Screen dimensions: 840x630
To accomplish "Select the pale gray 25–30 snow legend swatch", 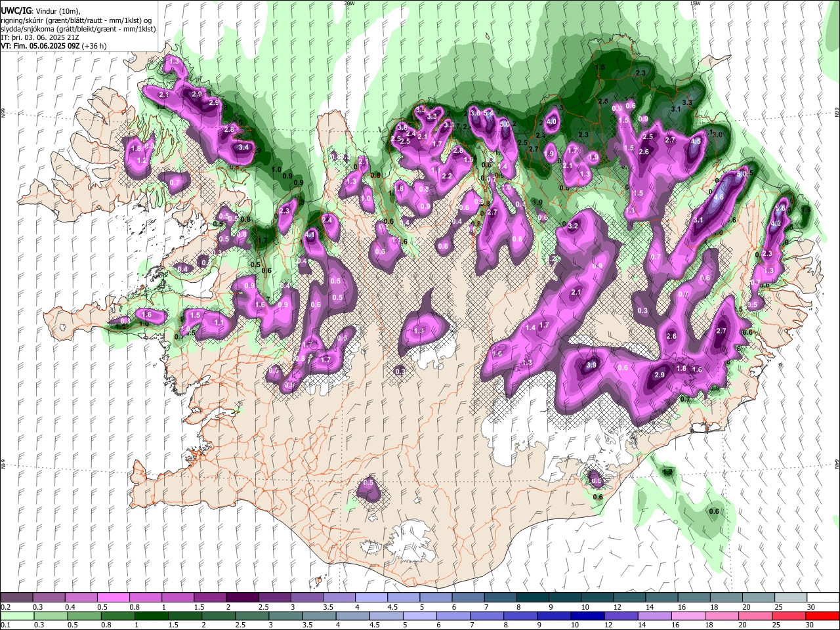I will click(x=790, y=597).
